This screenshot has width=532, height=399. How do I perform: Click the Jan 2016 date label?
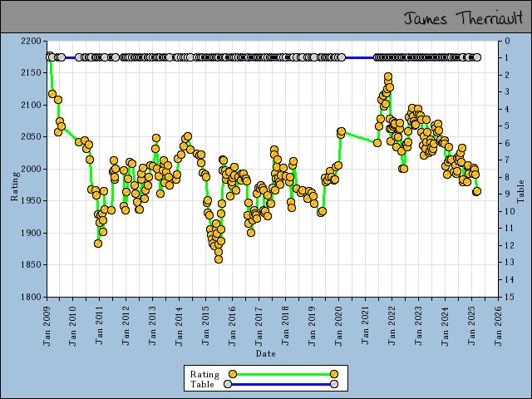click(x=232, y=327)
